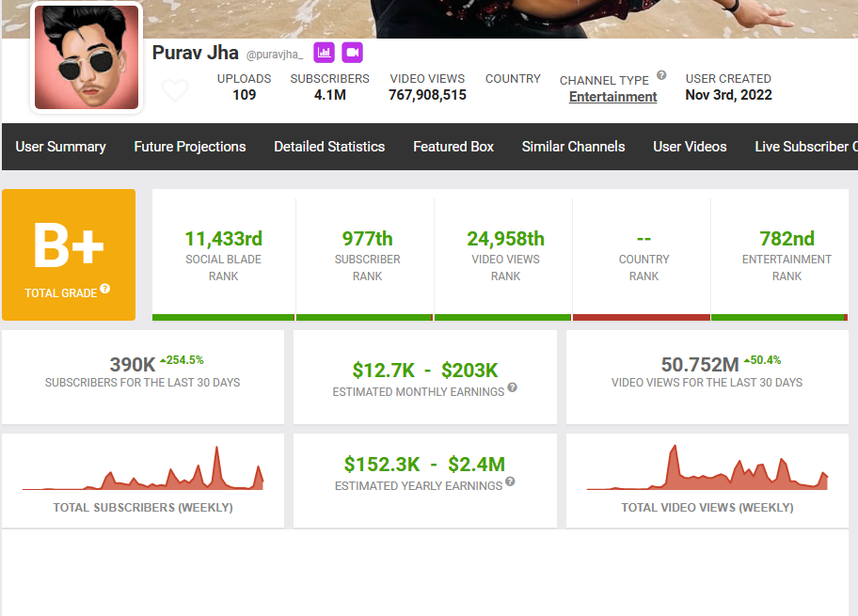The width and height of the screenshot is (858, 616).
Task: Go to the Detailed Statistics tab
Action: (x=329, y=147)
